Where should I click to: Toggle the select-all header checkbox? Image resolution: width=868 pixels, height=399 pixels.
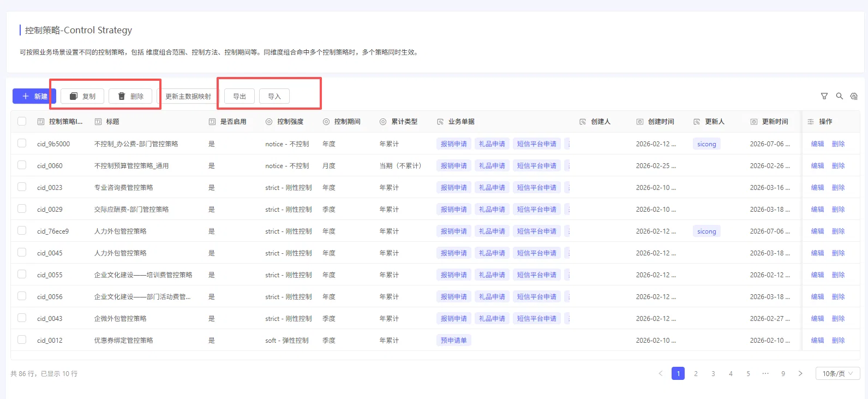(22, 121)
